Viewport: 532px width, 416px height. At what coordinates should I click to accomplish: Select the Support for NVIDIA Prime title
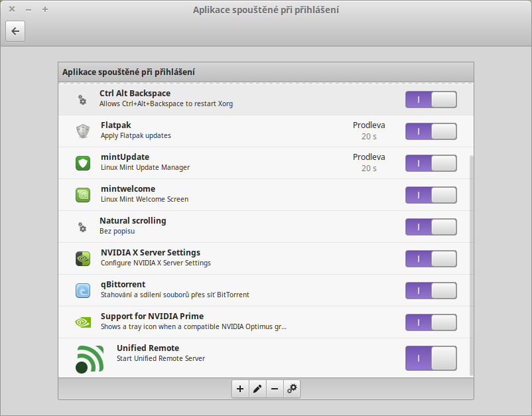pos(152,316)
